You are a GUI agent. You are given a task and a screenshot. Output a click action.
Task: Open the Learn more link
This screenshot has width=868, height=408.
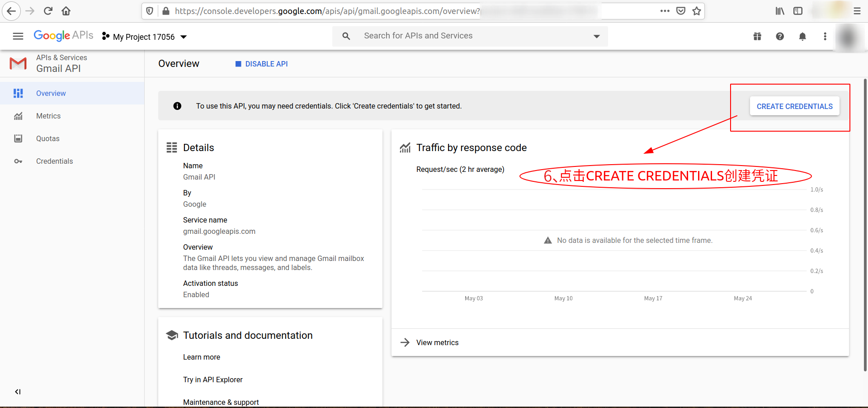point(202,357)
